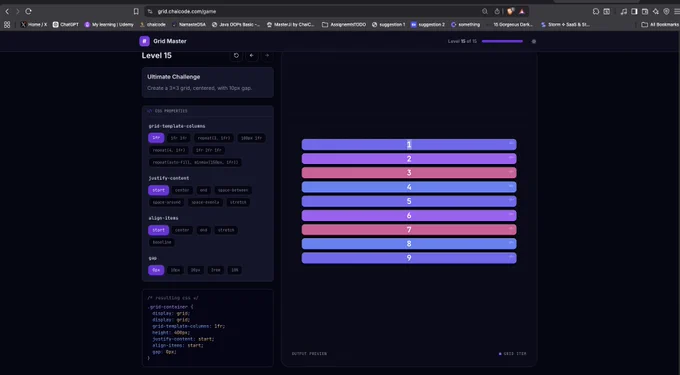Select 1fr 2fr 1fr column template

[x=209, y=150]
